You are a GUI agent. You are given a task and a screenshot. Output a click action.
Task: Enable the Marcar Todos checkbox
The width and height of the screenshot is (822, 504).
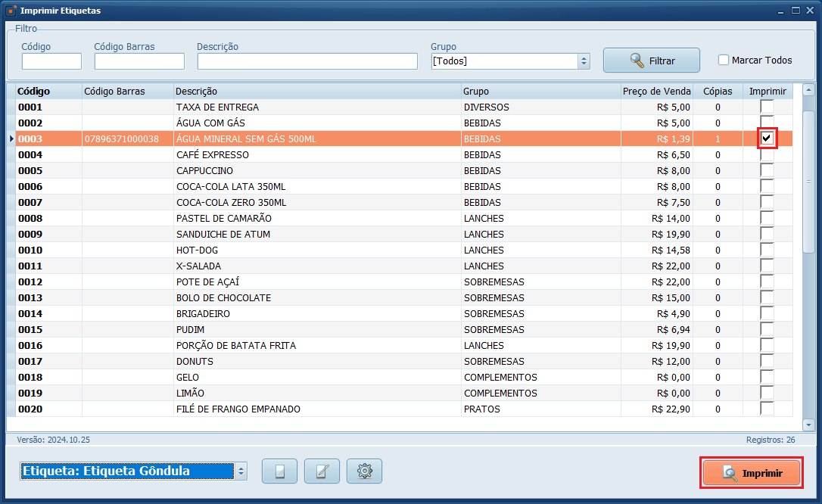point(724,61)
